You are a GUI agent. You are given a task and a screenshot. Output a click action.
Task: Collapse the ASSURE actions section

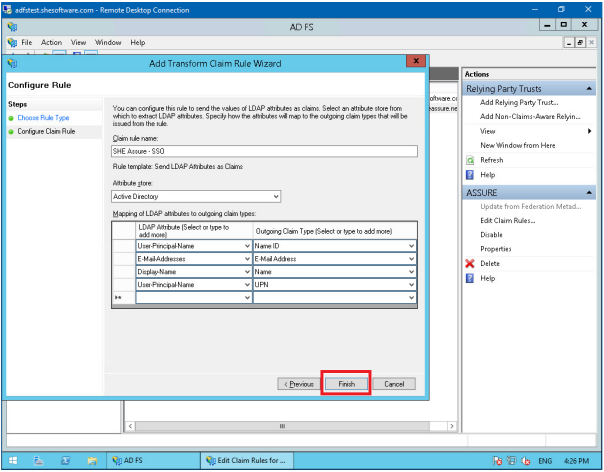tap(589, 192)
